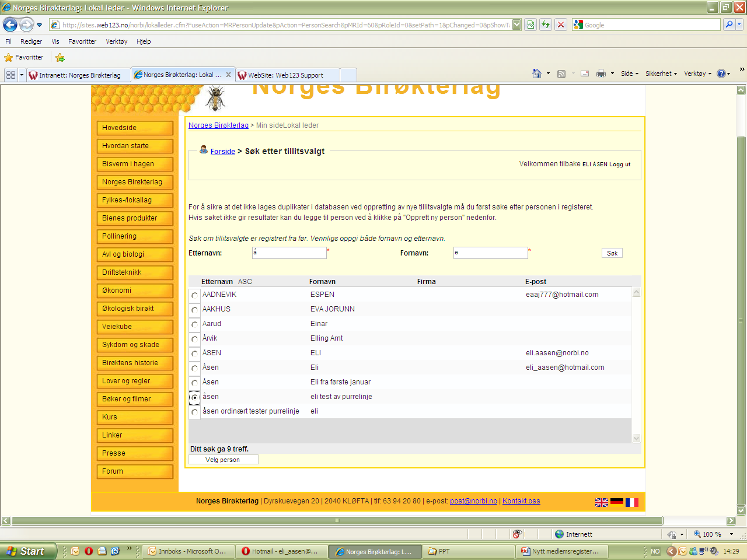Click the Logg ut link
Image resolution: width=747 pixels, height=560 pixels.
[620, 164]
